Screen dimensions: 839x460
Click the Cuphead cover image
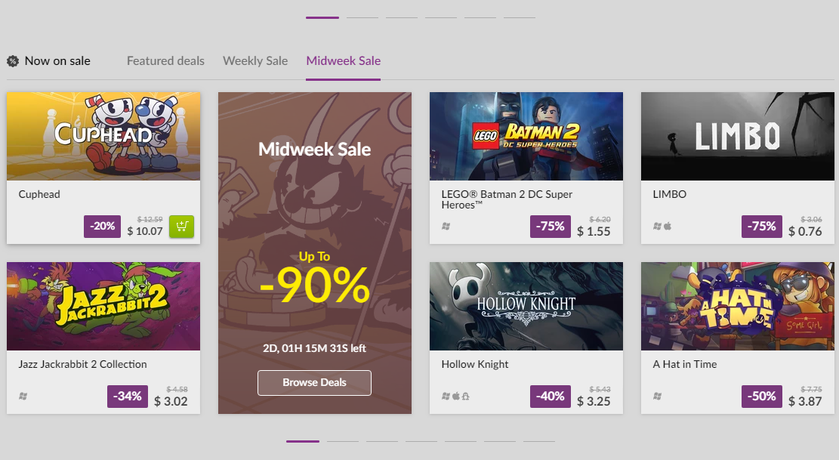tap(103, 136)
